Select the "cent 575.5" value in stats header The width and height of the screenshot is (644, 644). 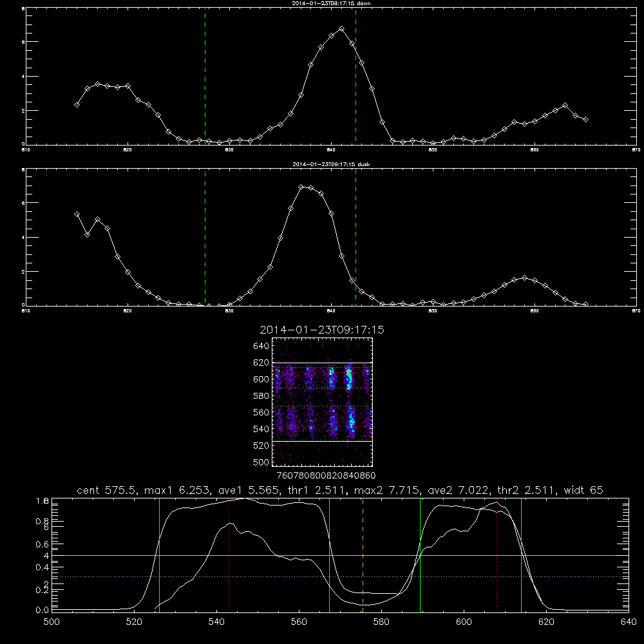[x=107, y=490]
